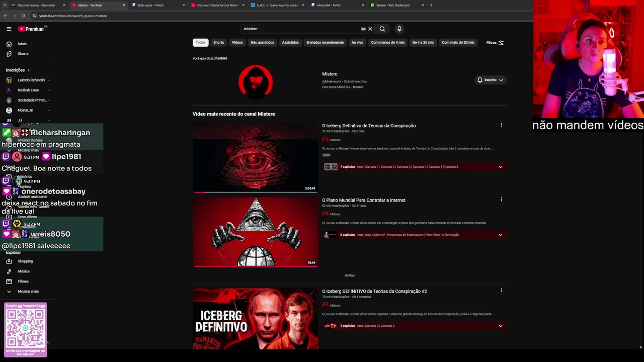The width and height of the screenshot is (644, 362).
Task: Select the Shorts filter chip
Action: [x=218, y=42]
